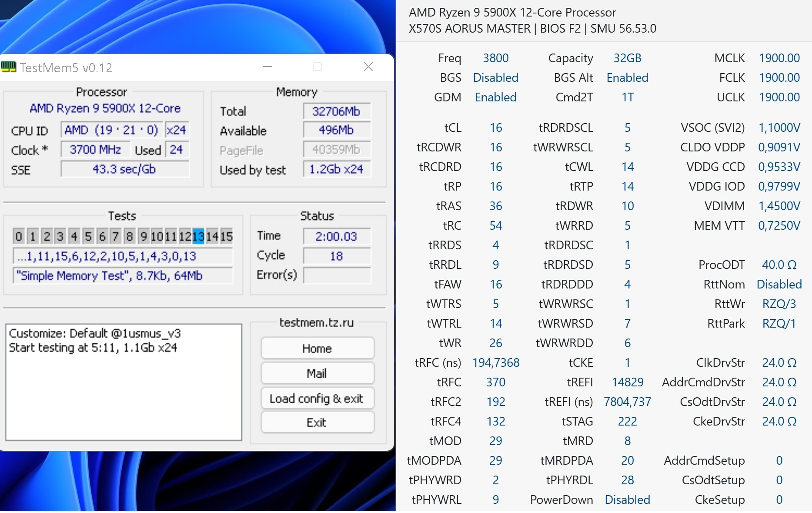Click the Simple Memory Test description field
This screenshot has height=513, width=812.
click(x=123, y=276)
